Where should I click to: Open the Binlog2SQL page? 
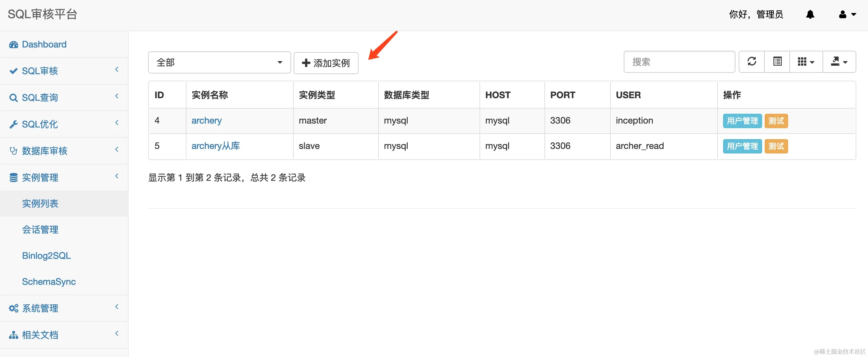coord(46,256)
